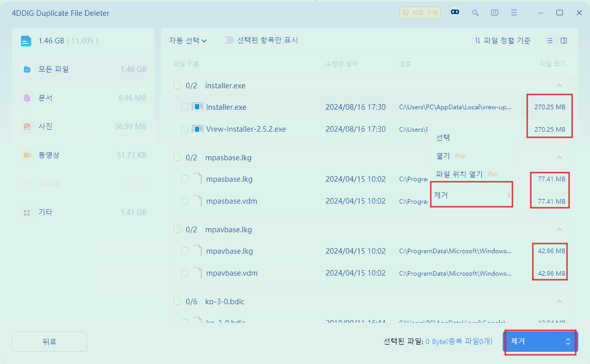Image resolution: width=590 pixels, height=364 pixels.
Task: Select the 사진 category
Action: 83,127
